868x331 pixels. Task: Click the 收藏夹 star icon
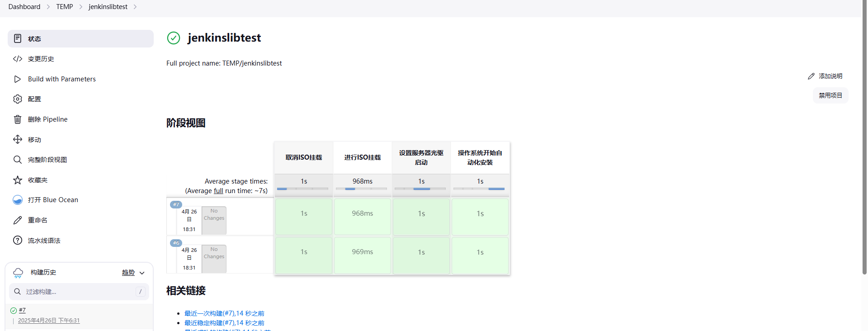pos(18,180)
